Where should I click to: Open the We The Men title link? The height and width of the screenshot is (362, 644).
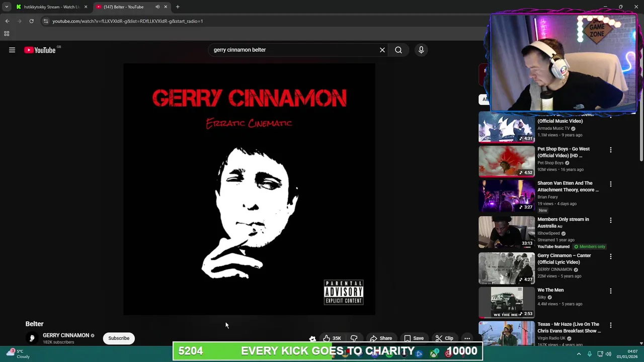pyautogui.click(x=550, y=290)
